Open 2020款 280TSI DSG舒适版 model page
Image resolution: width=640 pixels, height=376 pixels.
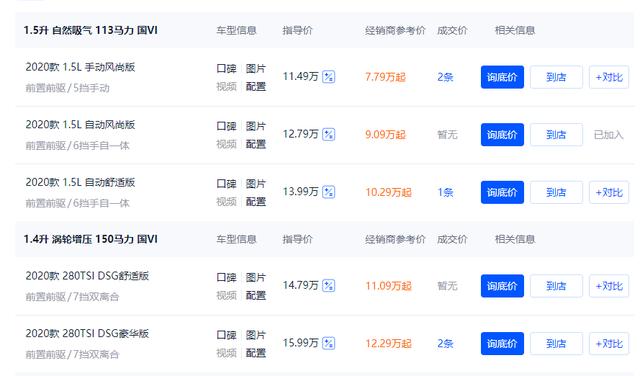(x=87, y=276)
